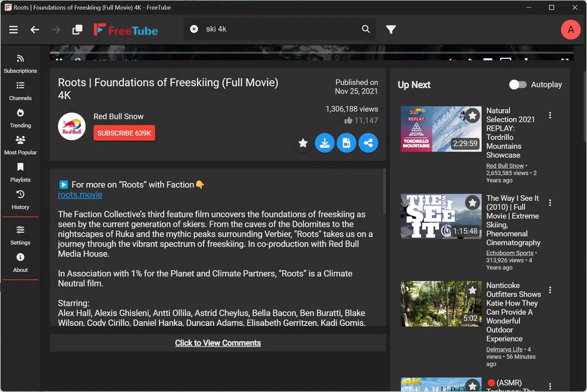Screen dimensions: 587x392
Task: Run search with the magnifying glass icon
Action: pyautogui.click(x=366, y=29)
